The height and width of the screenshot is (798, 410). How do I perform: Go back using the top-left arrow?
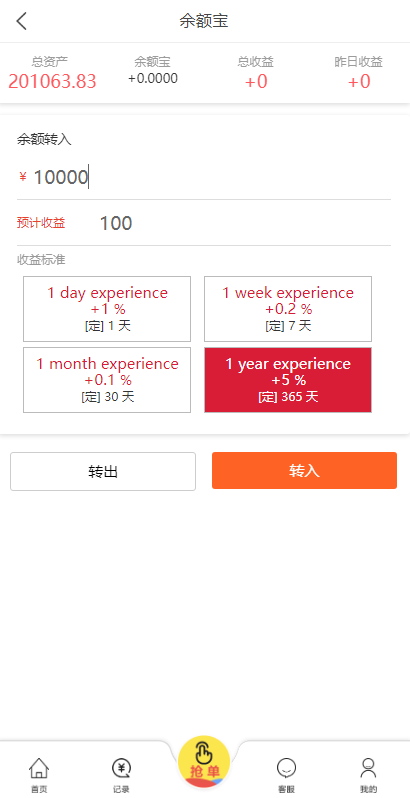click(21, 21)
